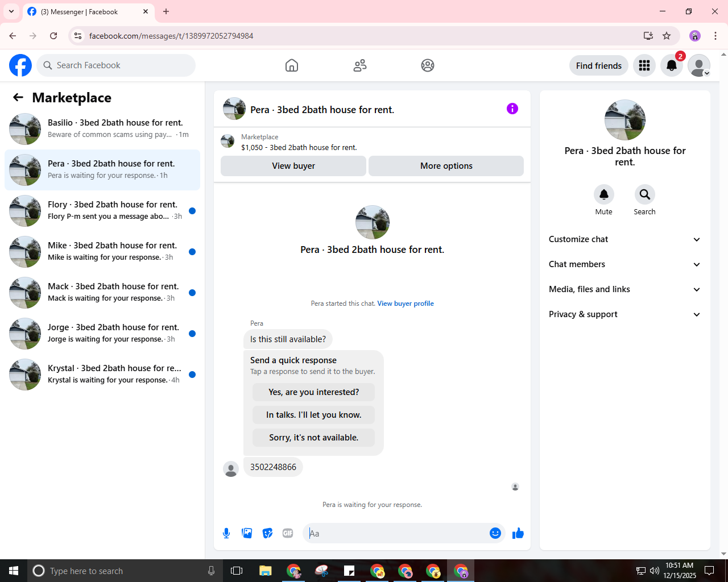The height and width of the screenshot is (582, 728).
Task: Open File Explorer from taskbar
Action: pyautogui.click(x=265, y=571)
